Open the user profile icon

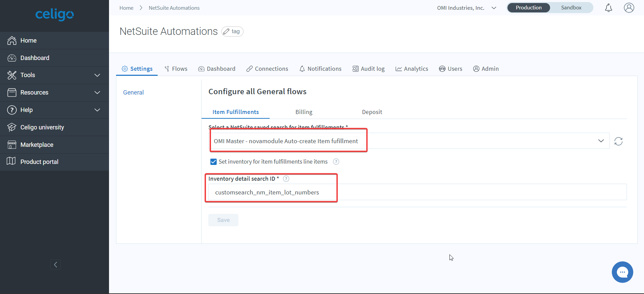pos(629,8)
